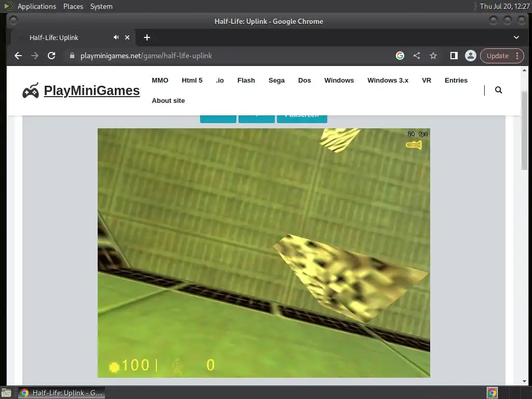Expand the tab search chevron
The width and height of the screenshot is (532, 399).
tap(516, 37)
